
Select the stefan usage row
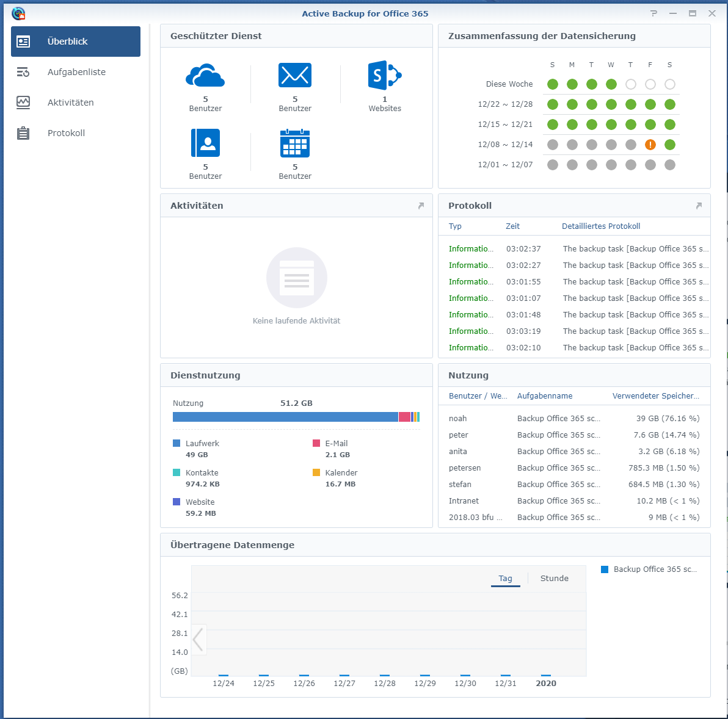point(574,484)
